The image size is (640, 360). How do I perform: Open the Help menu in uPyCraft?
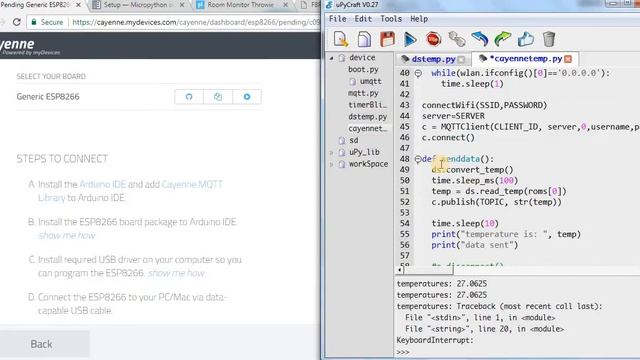(419, 19)
